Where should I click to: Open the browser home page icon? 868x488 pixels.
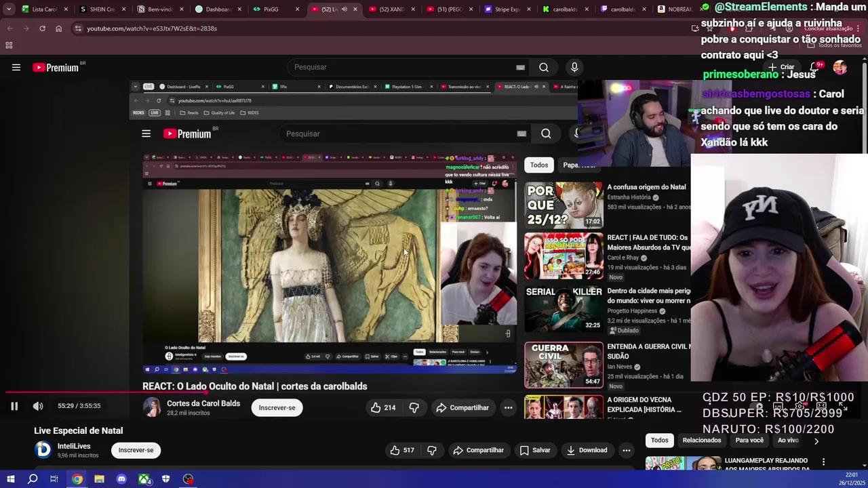(58, 28)
